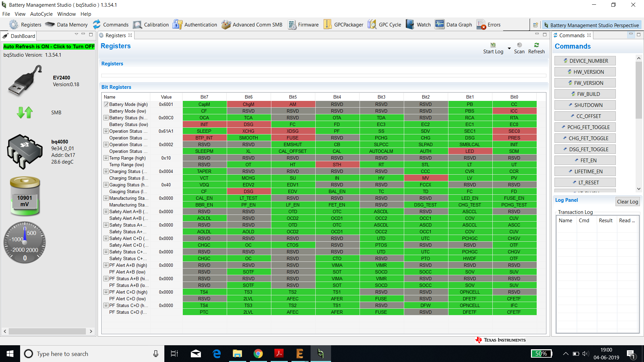Click the Windows search box
644x362 pixels.
[x=92, y=354]
